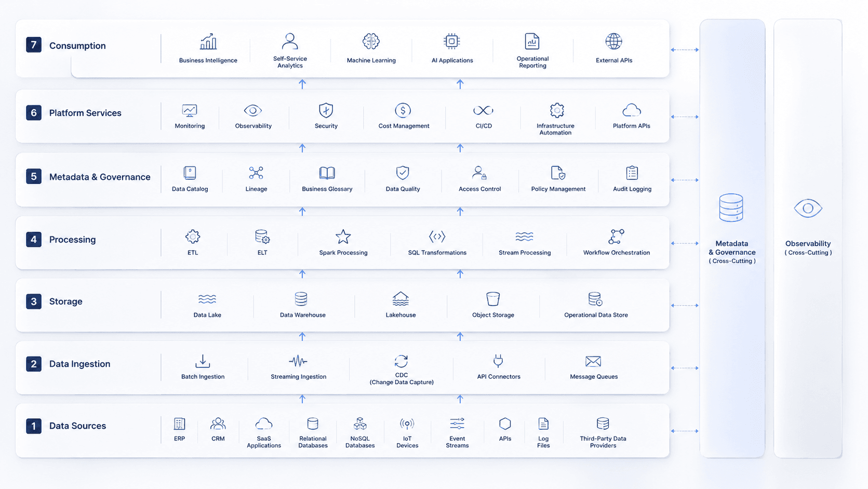Click the Business Intelligence bar chart icon
Image resolution: width=868 pixels, height=489 pixels.
click(x=208, y=42)
